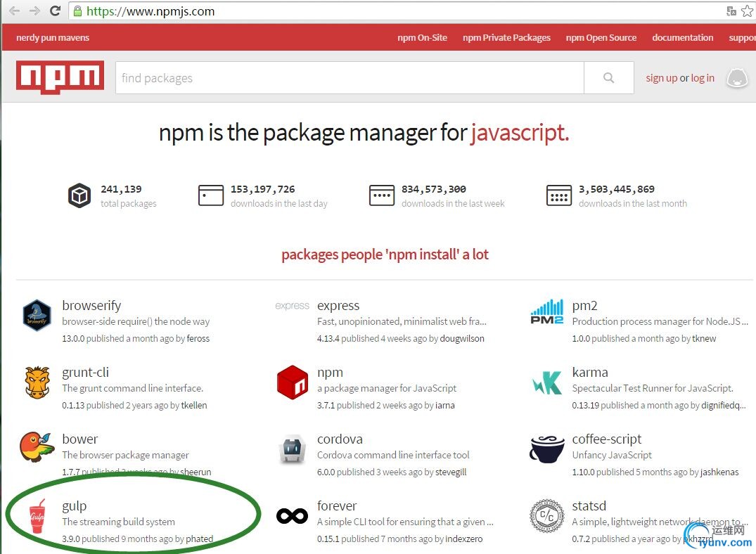Open the pm2 package link
The width and height of the screenshot is (756, 554).
point(585,306)
